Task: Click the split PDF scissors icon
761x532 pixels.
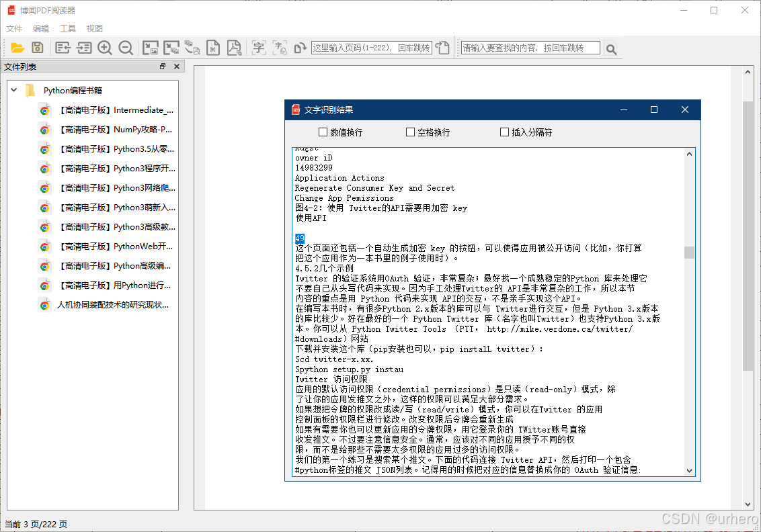Action: 213,48
